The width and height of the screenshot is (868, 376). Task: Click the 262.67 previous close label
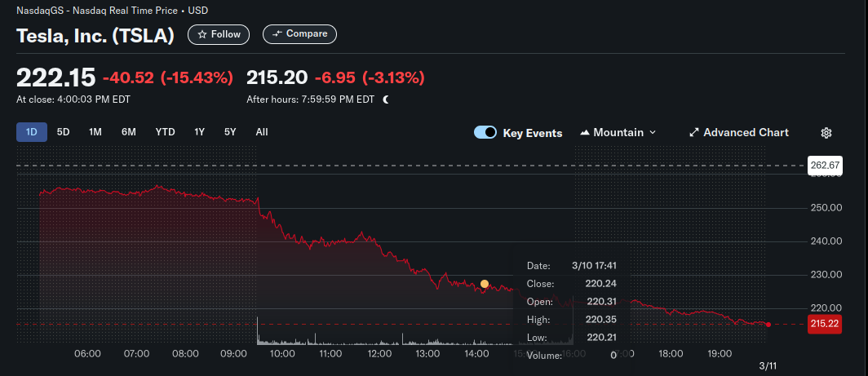point(826,165)
